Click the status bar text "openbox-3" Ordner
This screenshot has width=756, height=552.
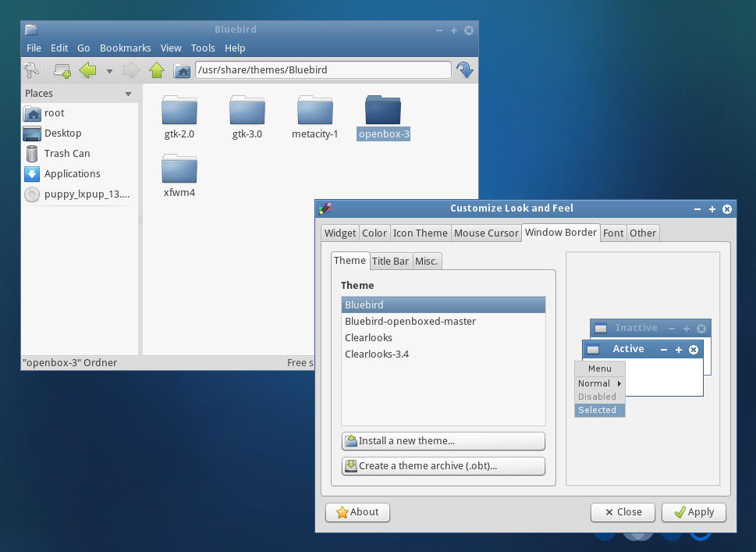pos(70,363)
